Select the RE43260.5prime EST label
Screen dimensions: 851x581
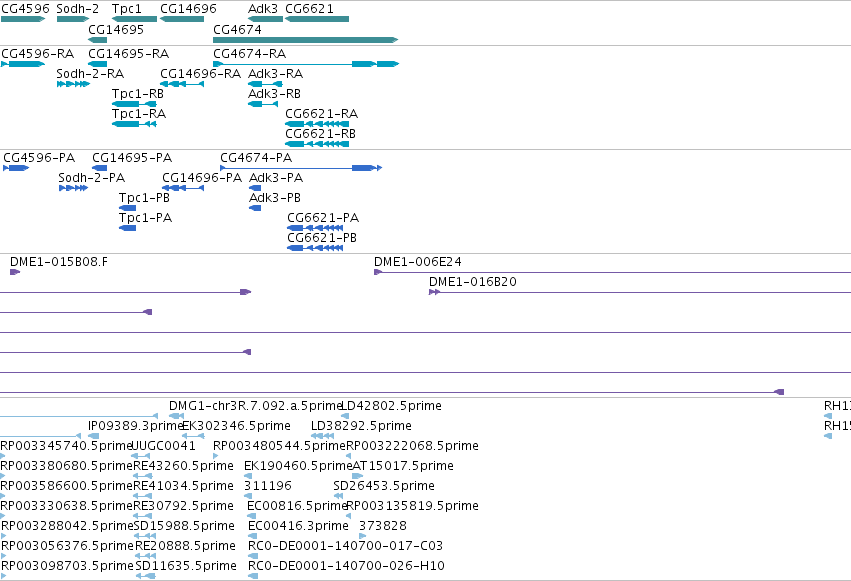[183, 466]
